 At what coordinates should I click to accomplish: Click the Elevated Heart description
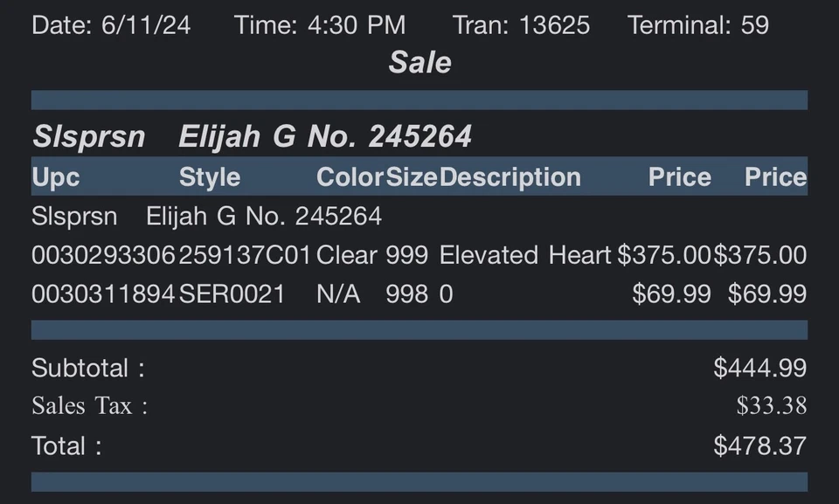(x=524, y=255)
